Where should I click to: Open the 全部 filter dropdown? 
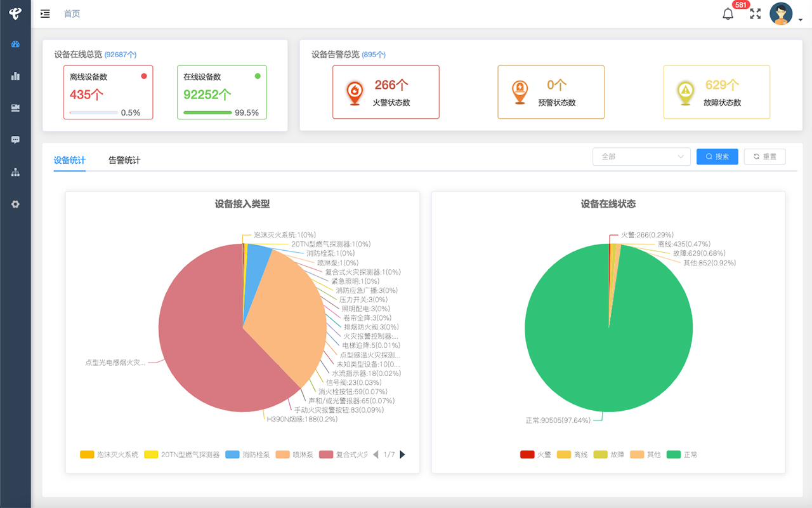tap(641, 156)
